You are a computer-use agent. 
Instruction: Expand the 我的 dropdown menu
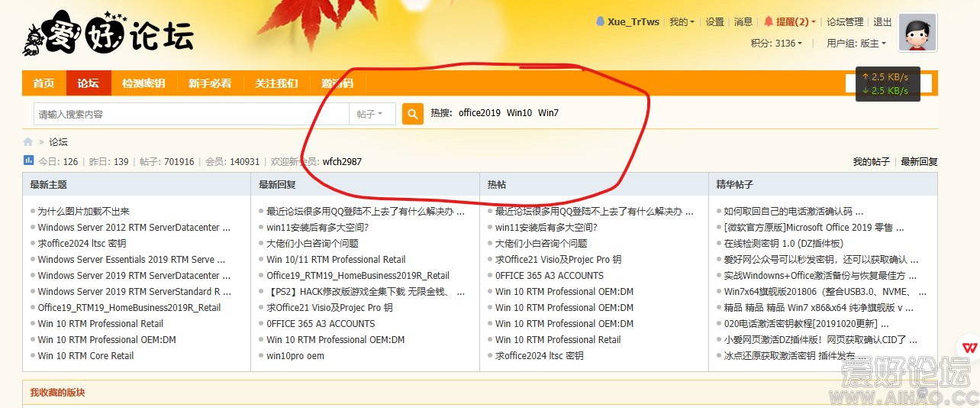[682, 22]
